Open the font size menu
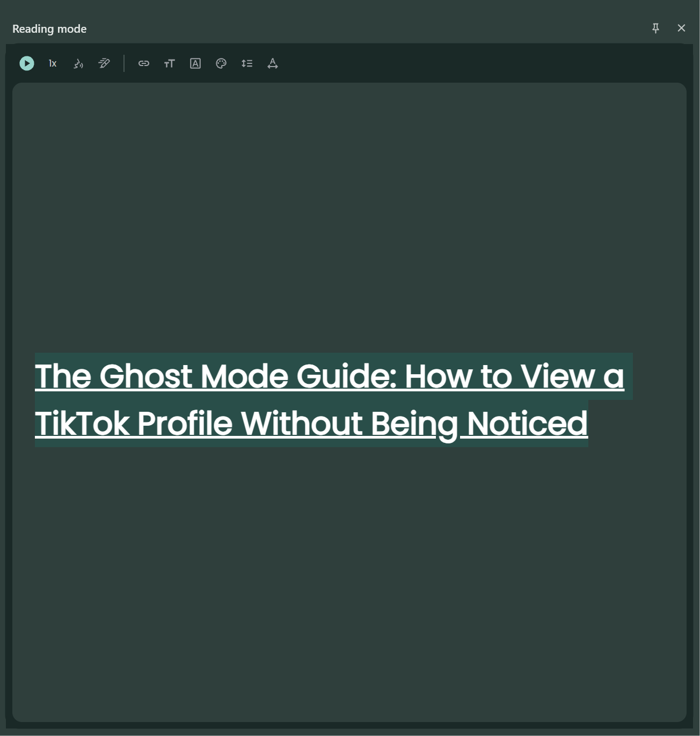 169,63
